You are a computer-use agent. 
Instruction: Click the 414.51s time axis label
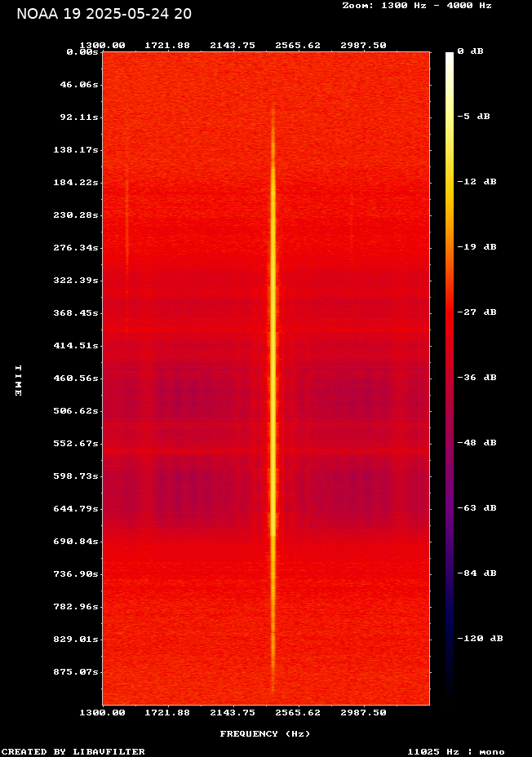tap(76, 346)
